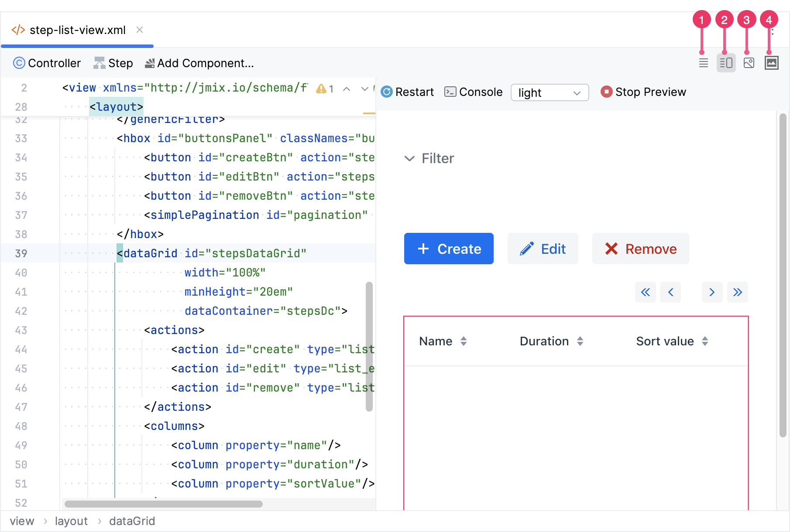Click dataGrid in the breadcrumb bar
The height and width of the screenshot is (532, 790).
click(132, 521)
